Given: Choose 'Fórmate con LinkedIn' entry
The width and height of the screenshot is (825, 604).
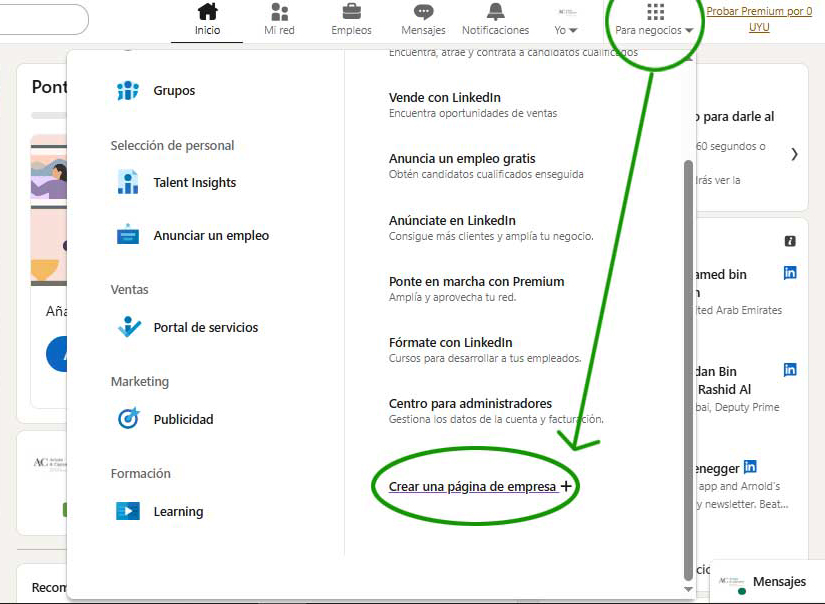Looking at the screenshot, I should pos(450,343).
